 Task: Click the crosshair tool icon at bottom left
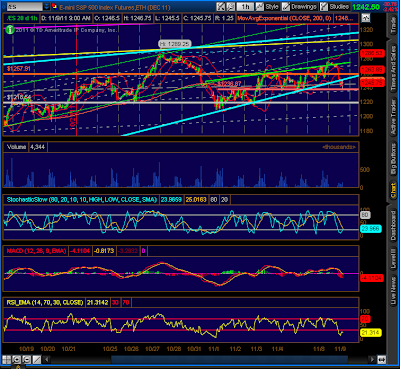click(7, 360)
